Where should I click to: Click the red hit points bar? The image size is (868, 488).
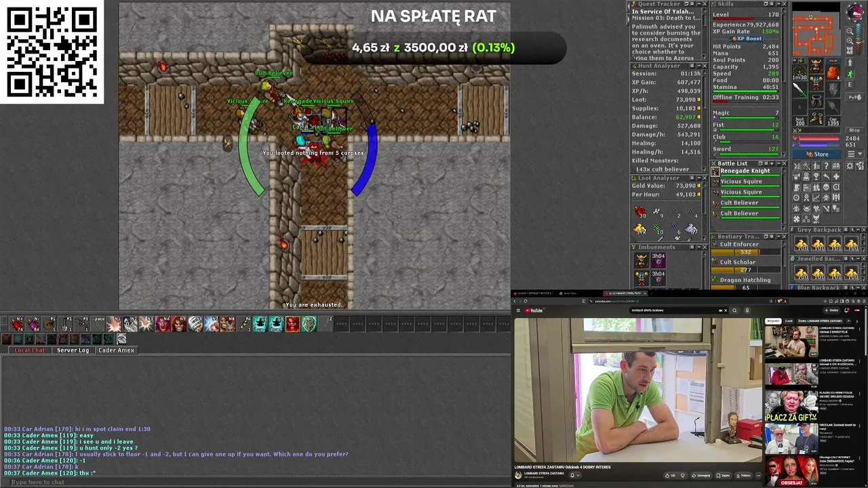[820, 138]
